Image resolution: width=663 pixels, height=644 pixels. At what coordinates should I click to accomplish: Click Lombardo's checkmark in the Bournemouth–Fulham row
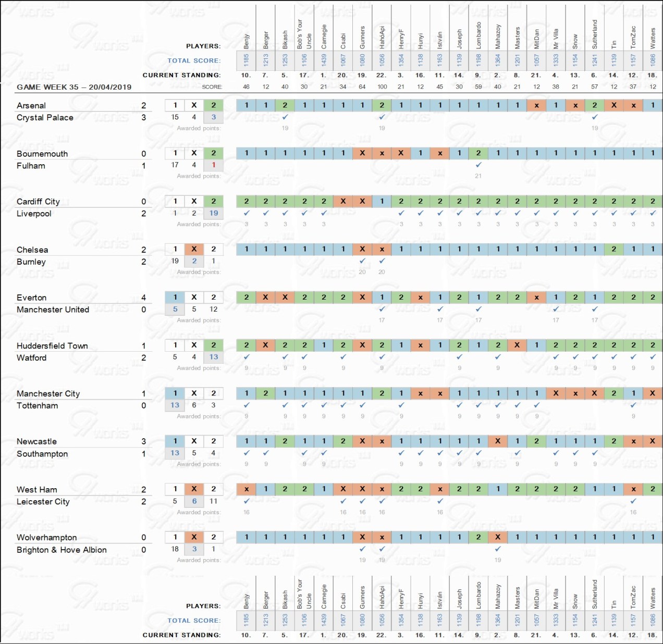pyautogui.click(x=478, y=165)
